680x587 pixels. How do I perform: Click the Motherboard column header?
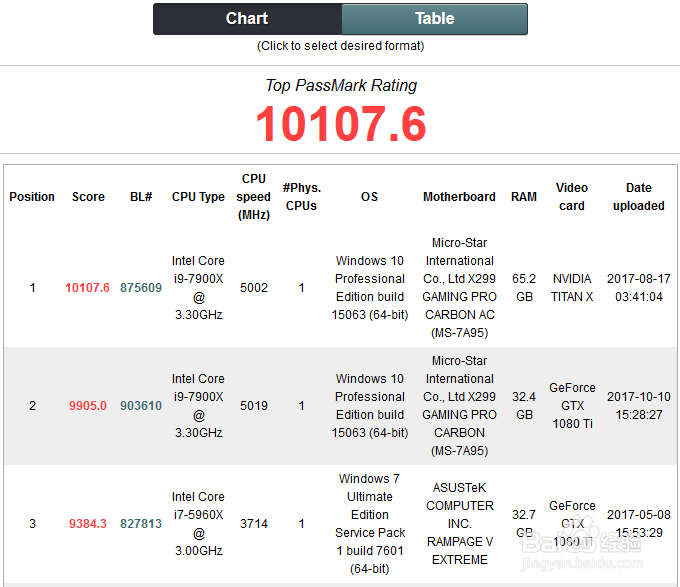pos(459,197)
